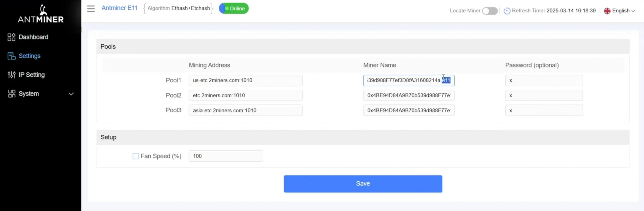The width and height of the screenshot is (644, 211).
Task: Click the Settings sidebar icon
Action: coord(11,56)
